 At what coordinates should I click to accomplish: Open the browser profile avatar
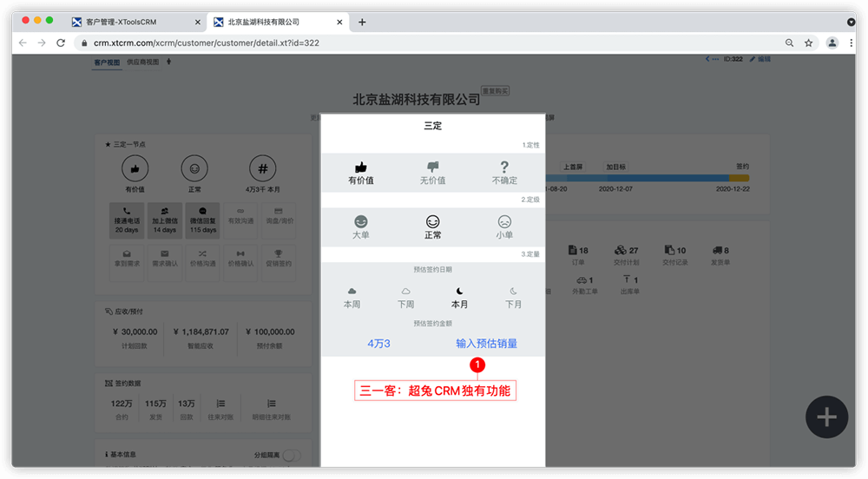coord(832,43)
